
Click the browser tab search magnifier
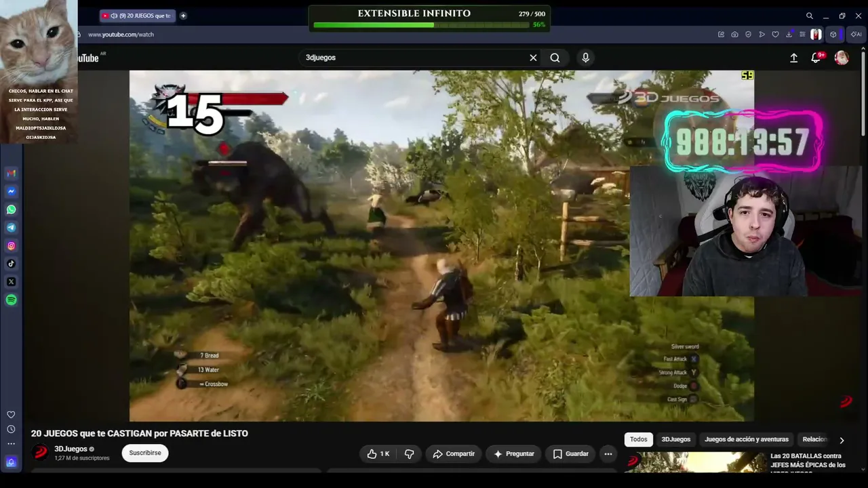pos(809,16)
